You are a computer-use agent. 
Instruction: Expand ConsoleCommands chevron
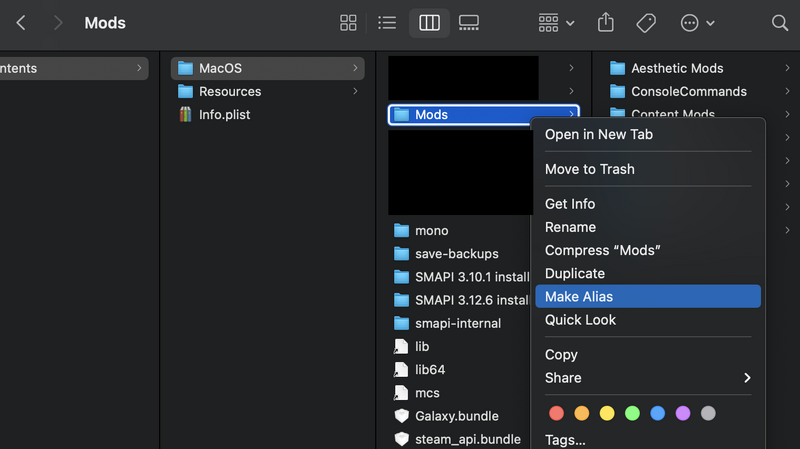(787, 91)
